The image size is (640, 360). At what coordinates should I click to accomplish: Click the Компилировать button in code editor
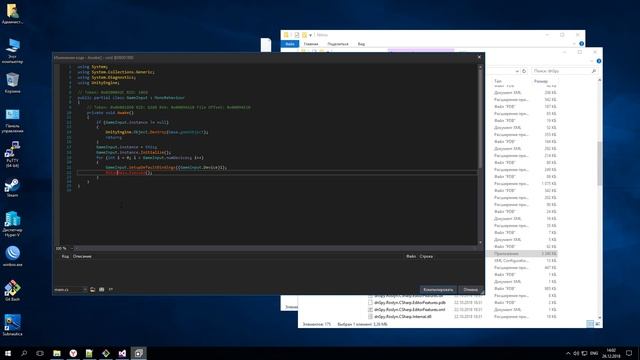point(438,289)
